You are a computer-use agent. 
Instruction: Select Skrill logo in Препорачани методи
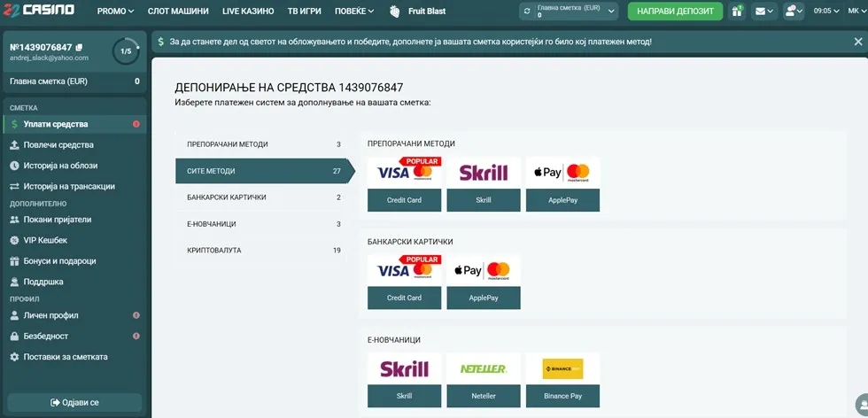pos(484,172)
